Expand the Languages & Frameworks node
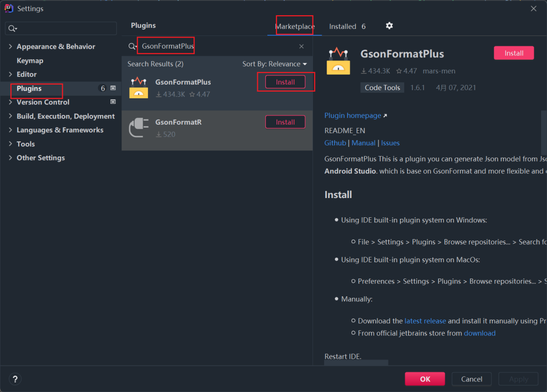The image size is (547, 392). (x=11, y=130)
